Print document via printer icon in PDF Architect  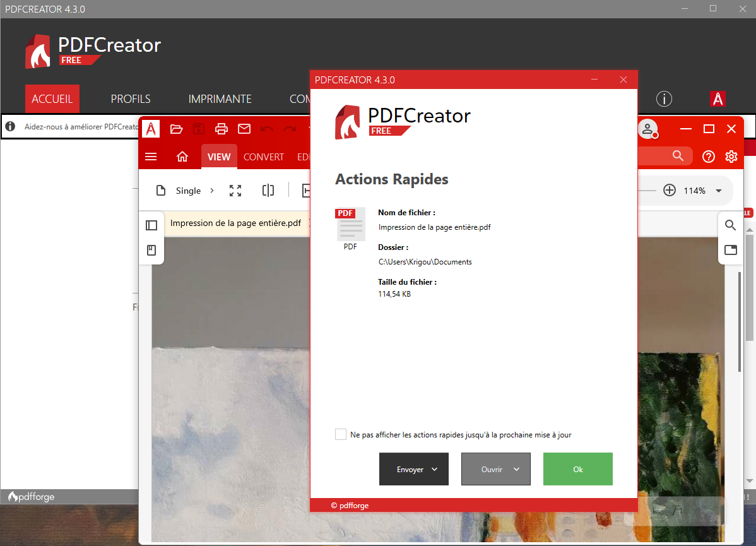point(221,129)
